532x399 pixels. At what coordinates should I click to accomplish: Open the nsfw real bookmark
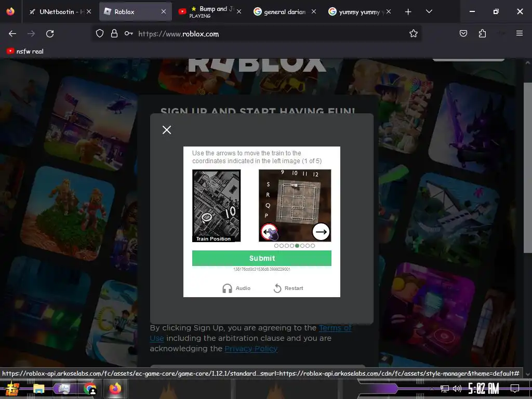[25, 51]
